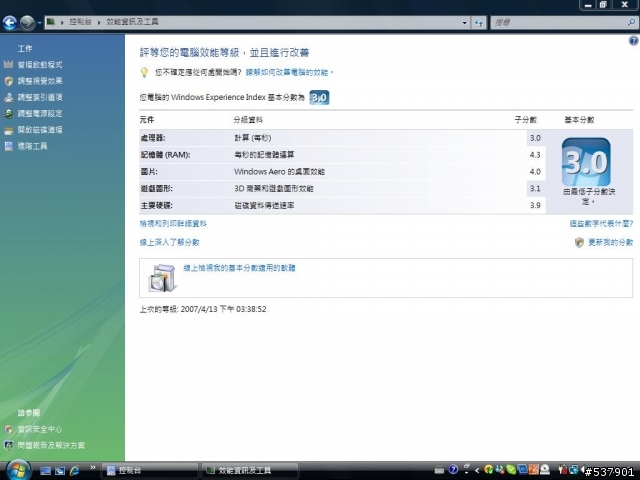640x480 pixels.
Task: Click the 調整索引選項 person icon
Action: click(9, 97)
